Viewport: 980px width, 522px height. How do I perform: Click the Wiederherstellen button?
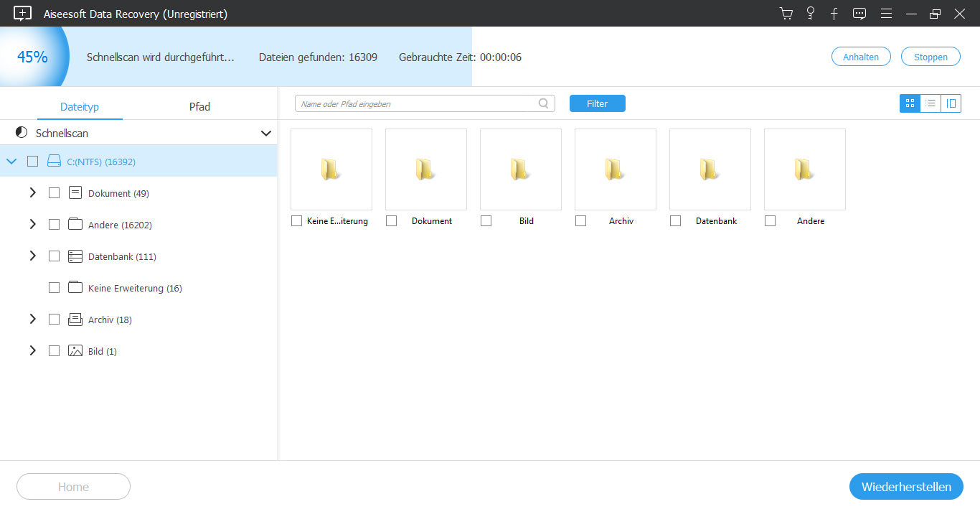click(x=905, y=486)
